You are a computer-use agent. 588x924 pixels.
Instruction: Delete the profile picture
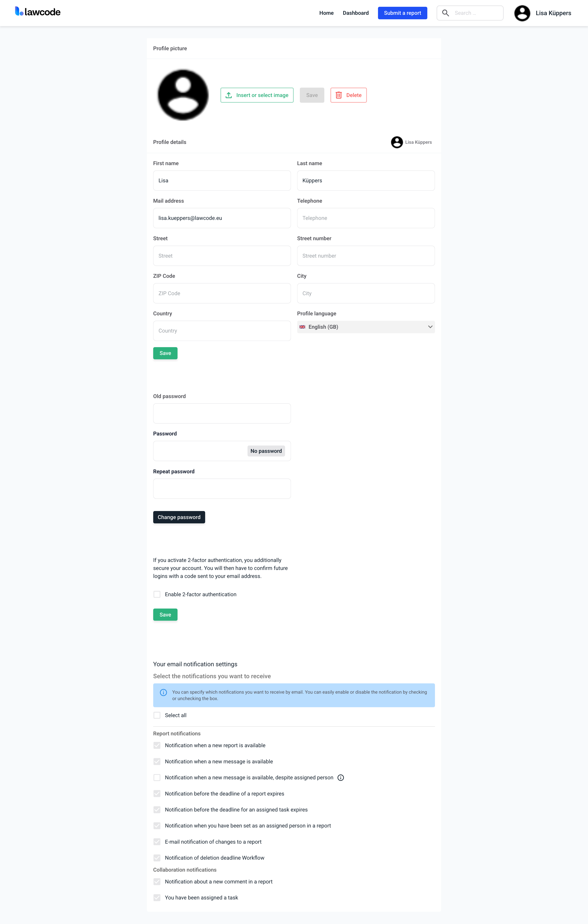point(348,95)
